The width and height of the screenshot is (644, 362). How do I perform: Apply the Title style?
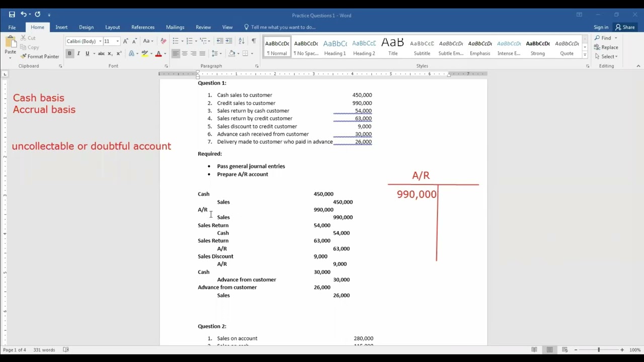click(x=393, y=47)
